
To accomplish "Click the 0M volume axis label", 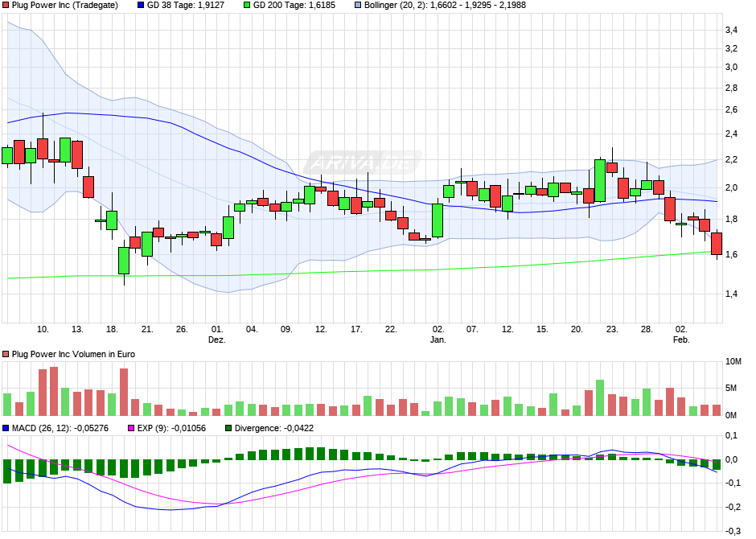I will pos(731,415).
